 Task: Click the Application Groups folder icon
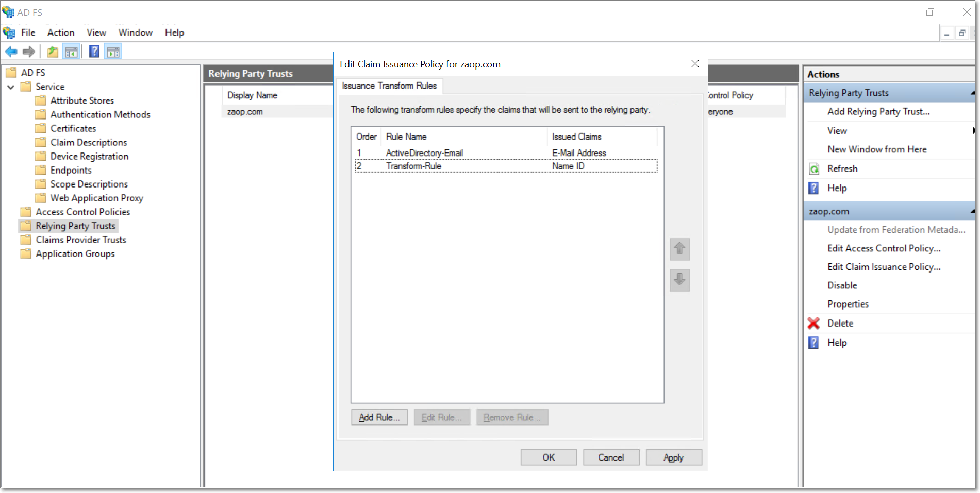click(x=26, y=253)
